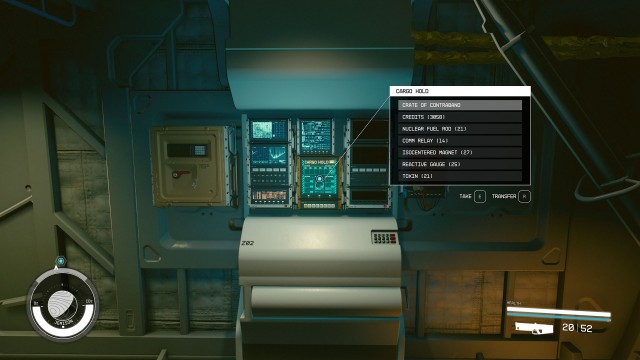640x360 pixels.
Task: Click the interaction reticle on Cargo Hold screen
Action: point(320,179)
